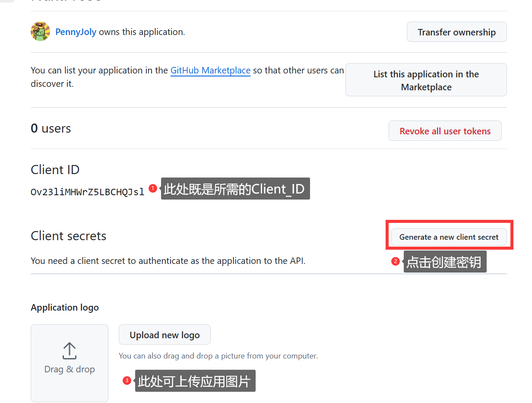Click the PennyJoly user avatar

coord(40,32)
